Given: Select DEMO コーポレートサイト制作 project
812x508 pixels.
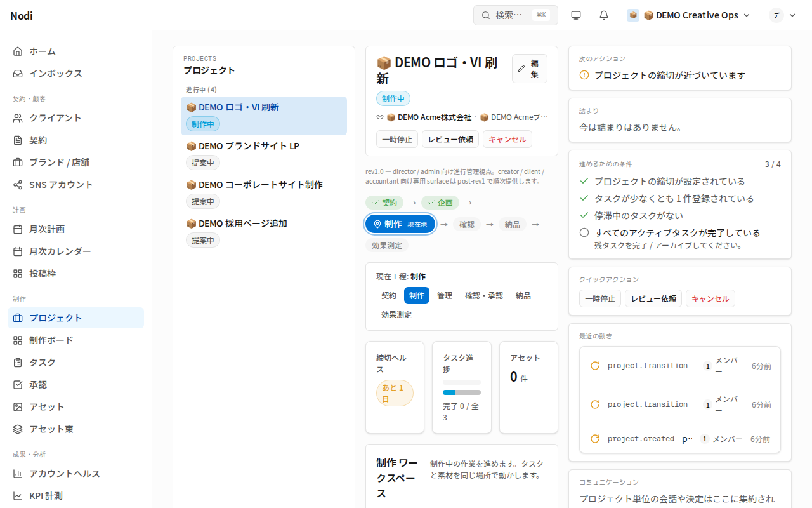Looking at the screenshot, I should [264, 193].
